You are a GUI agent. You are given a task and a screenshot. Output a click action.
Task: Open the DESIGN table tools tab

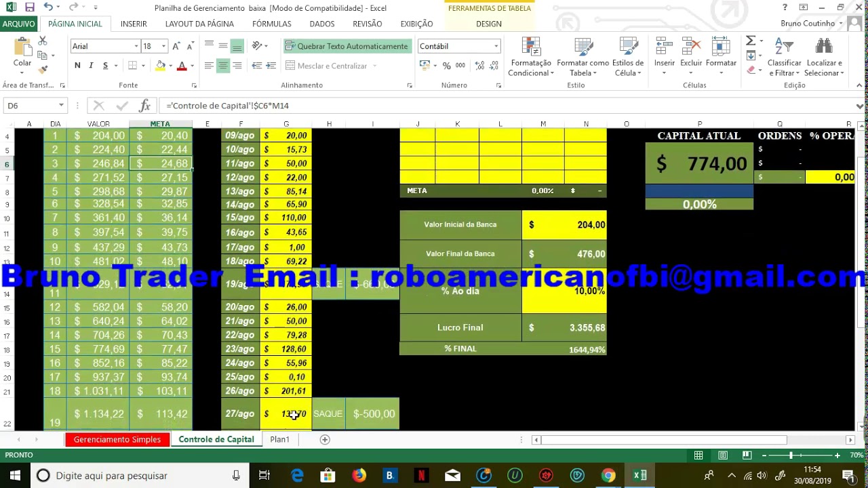point(489,24)
